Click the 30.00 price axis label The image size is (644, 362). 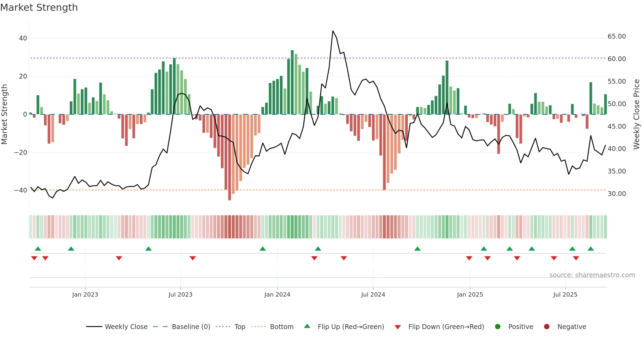617,194
